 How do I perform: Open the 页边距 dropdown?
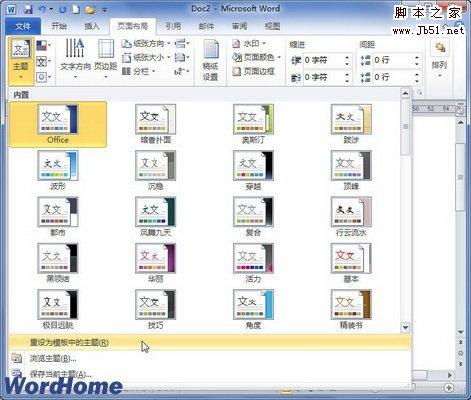coord(106,60)
